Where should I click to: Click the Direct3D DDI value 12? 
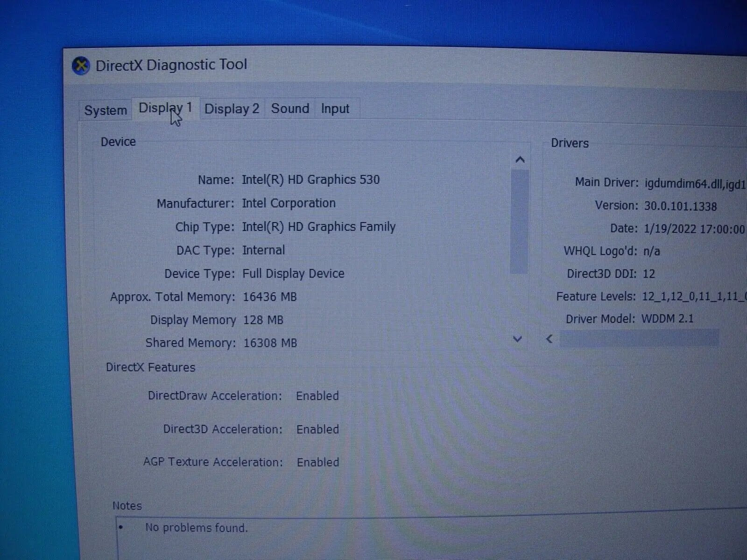click(648, 273)
